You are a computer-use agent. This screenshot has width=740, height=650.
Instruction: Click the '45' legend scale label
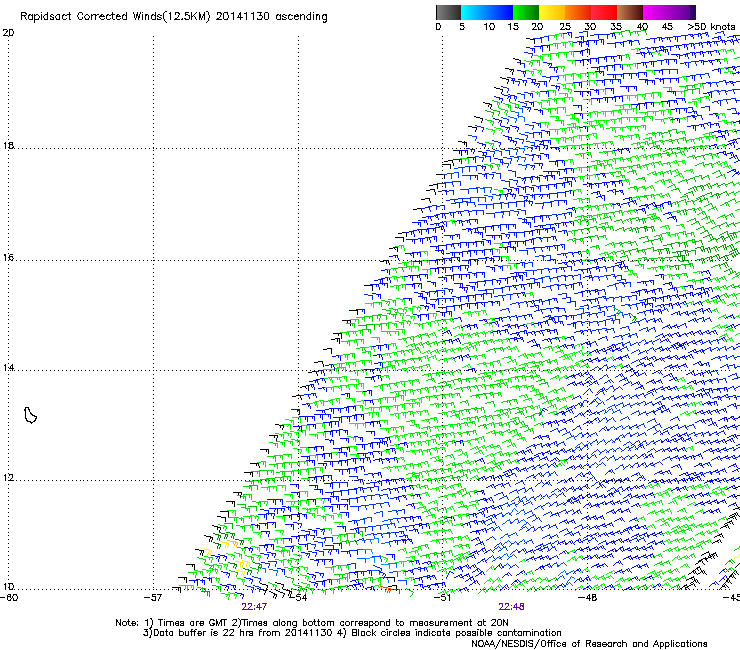pyautogui.click(x=667, y=27)
